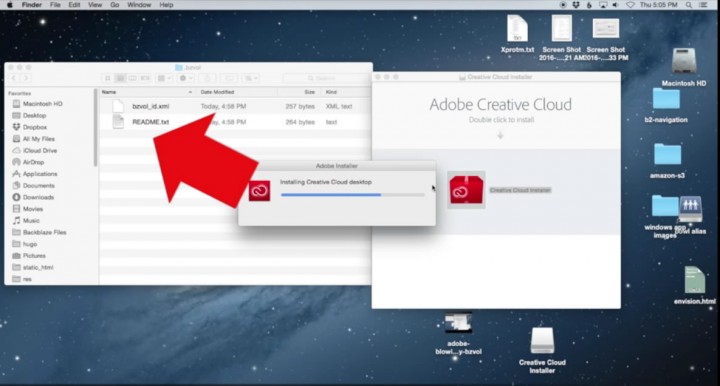Image resolution: width=720 pixels, height=386 pixels.
Task: Open hugo folder in sidebar
Action: [29, 244]
